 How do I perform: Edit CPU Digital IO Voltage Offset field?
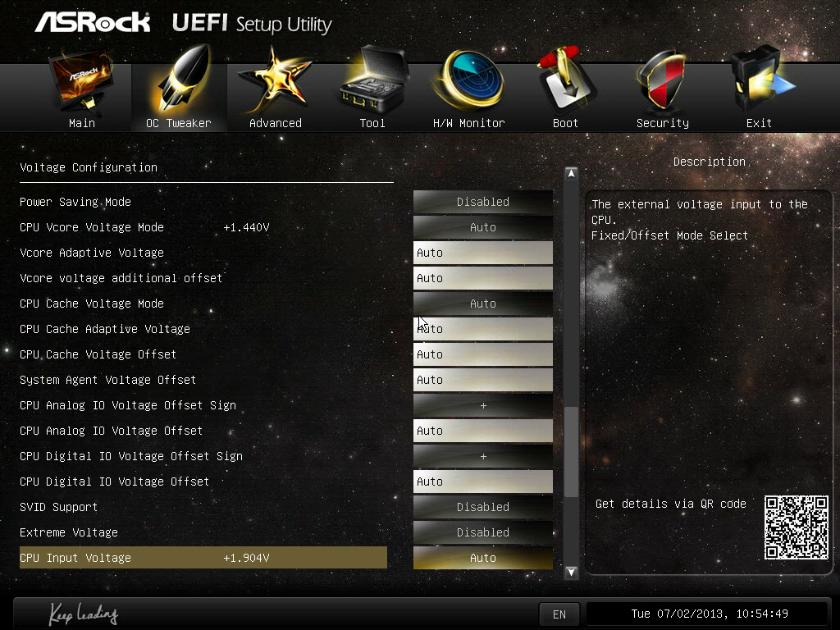pyautogui.click(x=482, y=482)
